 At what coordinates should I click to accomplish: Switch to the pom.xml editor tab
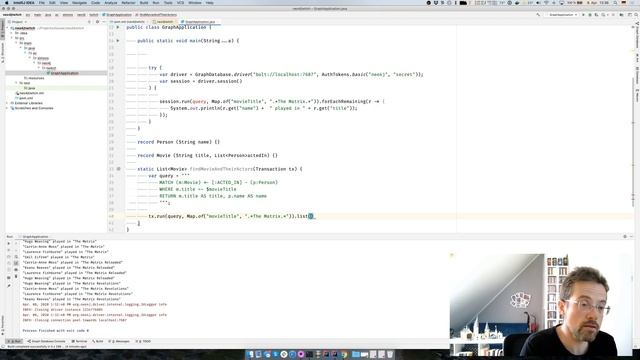point(128,22)
